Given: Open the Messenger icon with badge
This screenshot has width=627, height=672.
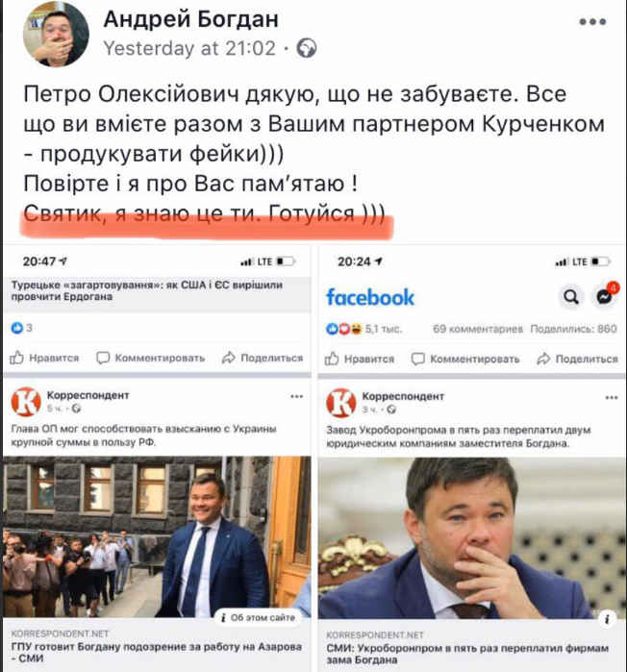Looking at the screenshot, I should (605, 296).
